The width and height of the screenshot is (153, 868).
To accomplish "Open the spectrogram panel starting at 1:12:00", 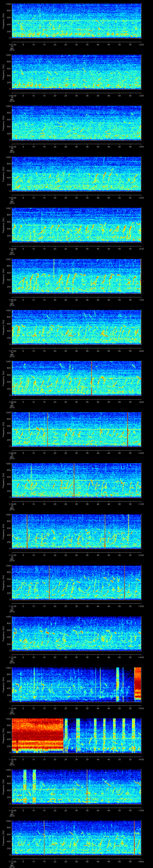I will point(77,582).
